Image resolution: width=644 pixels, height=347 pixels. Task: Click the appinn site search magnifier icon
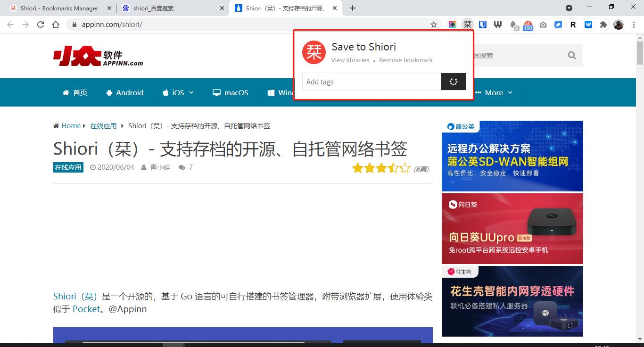tap(571, 55)
